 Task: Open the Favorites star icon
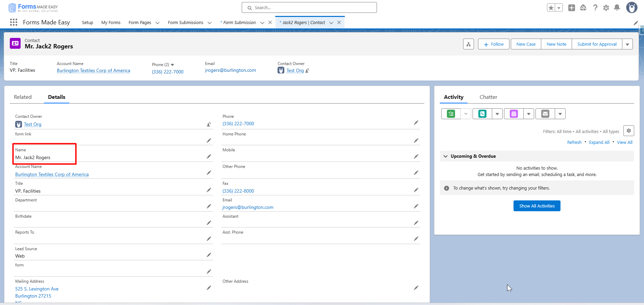click(551, 8)
